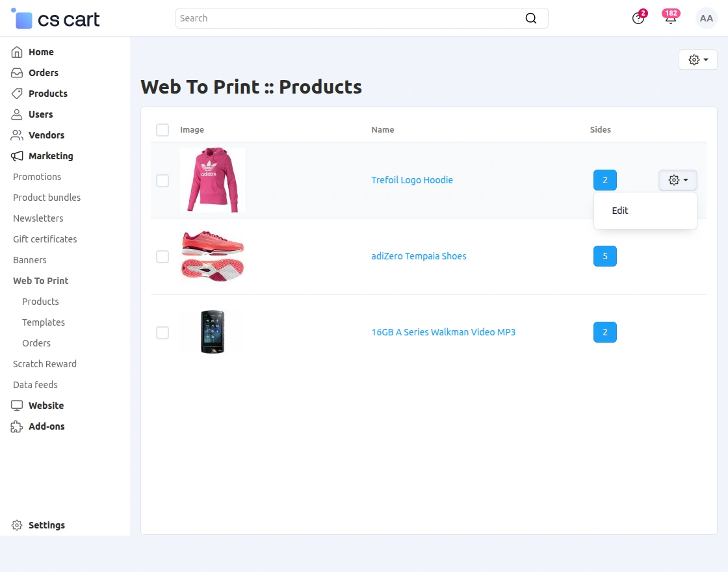This screenshot has width=728, height=572.
Task: Choose Edit from the context menu
Action: (x=619, y=210)
